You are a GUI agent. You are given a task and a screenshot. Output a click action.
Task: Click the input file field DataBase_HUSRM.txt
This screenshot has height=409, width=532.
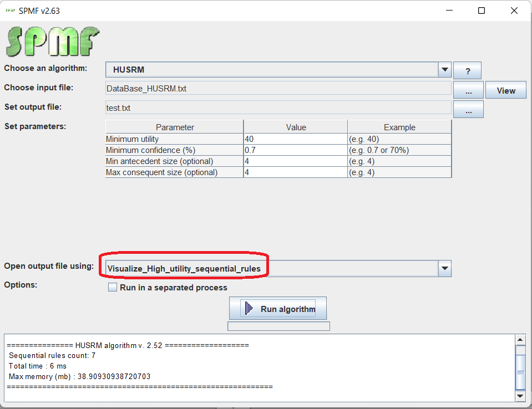tap(277, 89)
